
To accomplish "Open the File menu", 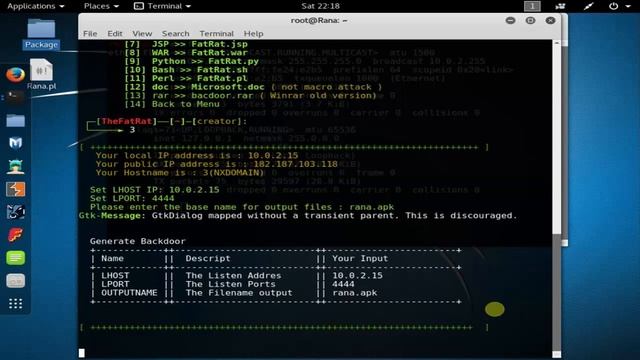I will point(90,33).
